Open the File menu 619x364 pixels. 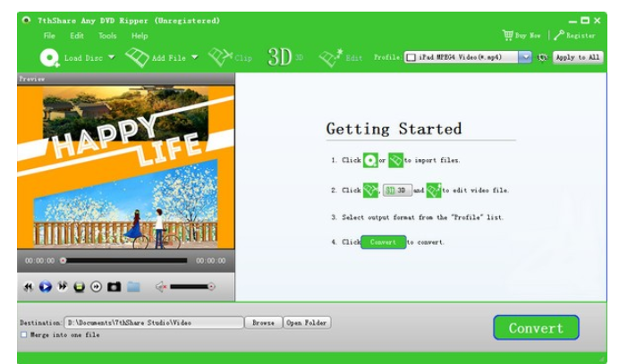49,36
